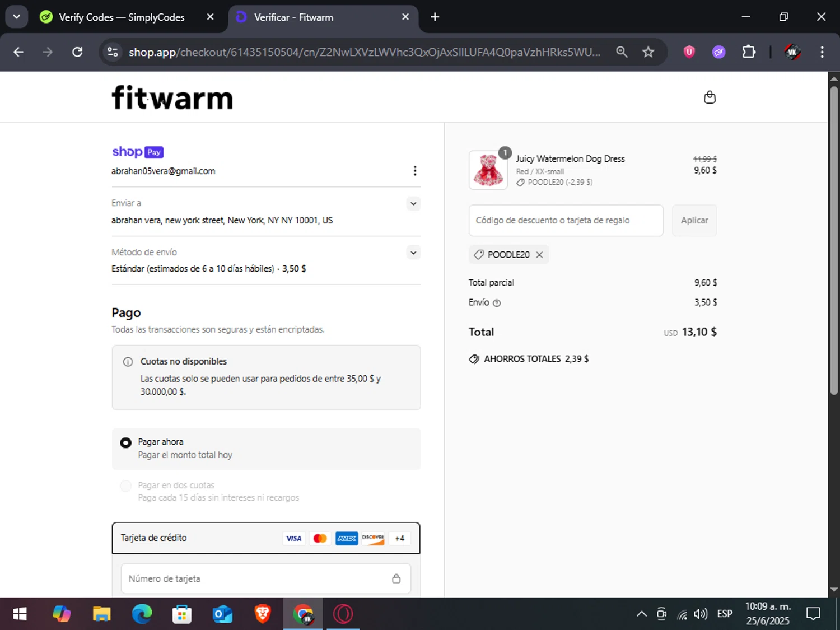This screenshot has height=630, width=840.
Task: Select the Pagar ahora radio option
Action: coord(126,443)
